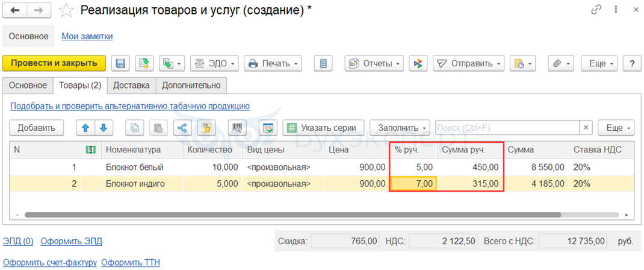Click the 7,00 percent discount cell
This screenshot has width=644, height=270.
point(413,184)
